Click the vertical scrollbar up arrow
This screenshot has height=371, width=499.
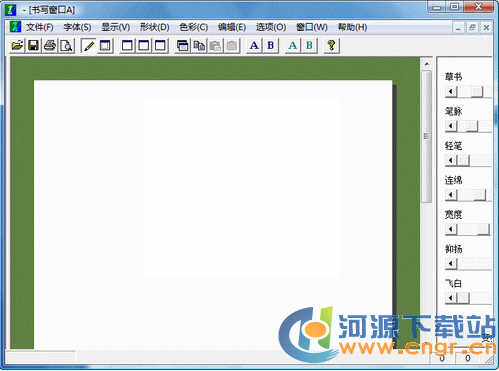point(427,64)
